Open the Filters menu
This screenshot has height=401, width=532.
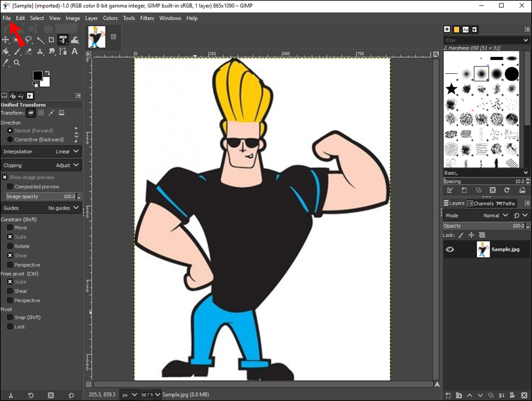click(147, 18)
